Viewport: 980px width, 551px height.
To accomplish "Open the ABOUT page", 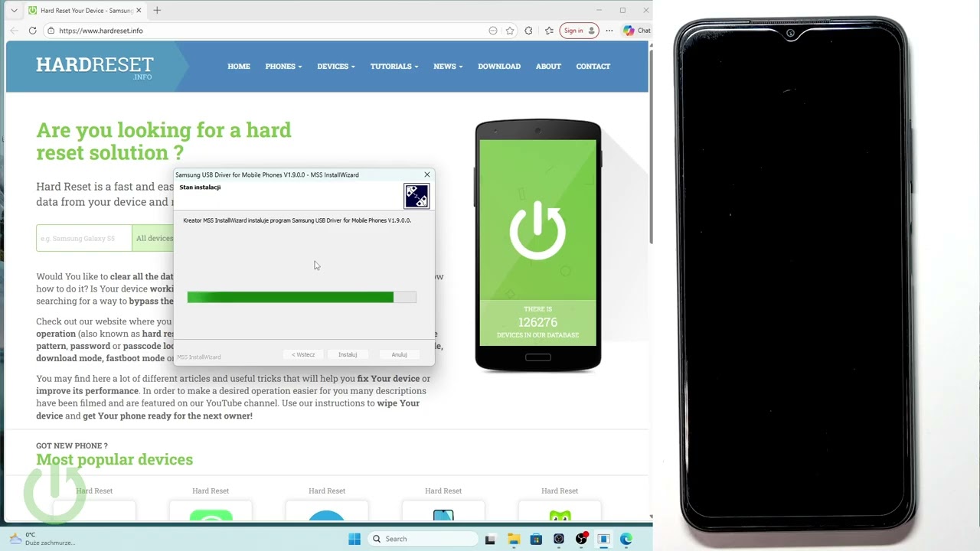I will click(x=548, y=67).
